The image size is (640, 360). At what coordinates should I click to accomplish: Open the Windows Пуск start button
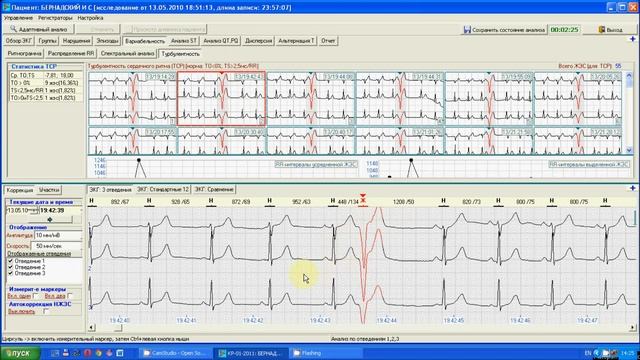point(20,353)
